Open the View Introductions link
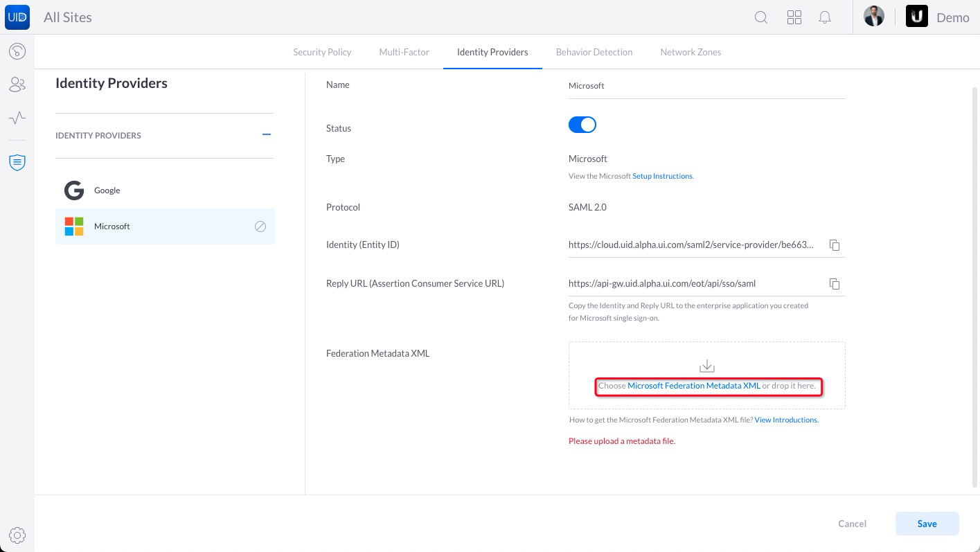Screen dimensions: 980x552 pyautogui.click(x=786, y=420)
